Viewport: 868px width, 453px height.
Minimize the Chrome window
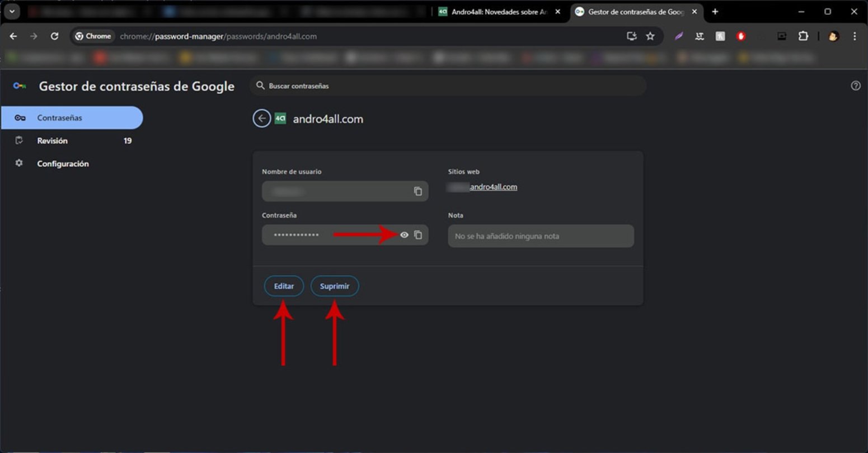coord(801,11)
